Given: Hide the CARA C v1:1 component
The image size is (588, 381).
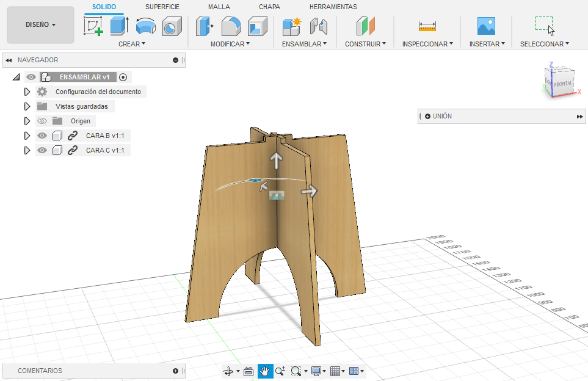Looking at the screenshot, I should click(42, 150).
